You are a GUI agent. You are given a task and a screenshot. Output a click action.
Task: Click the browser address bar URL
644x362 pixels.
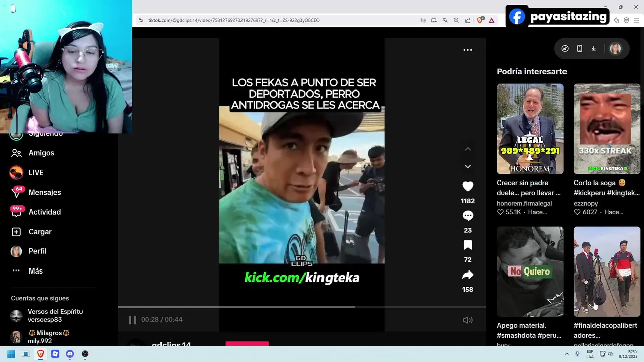pyautogui.click(x=234, y=20)
